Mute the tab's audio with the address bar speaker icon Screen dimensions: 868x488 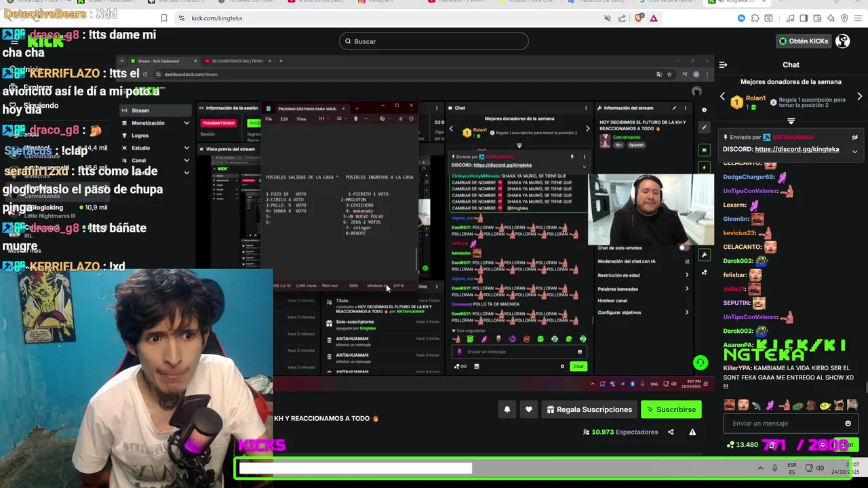click(608, 18)
